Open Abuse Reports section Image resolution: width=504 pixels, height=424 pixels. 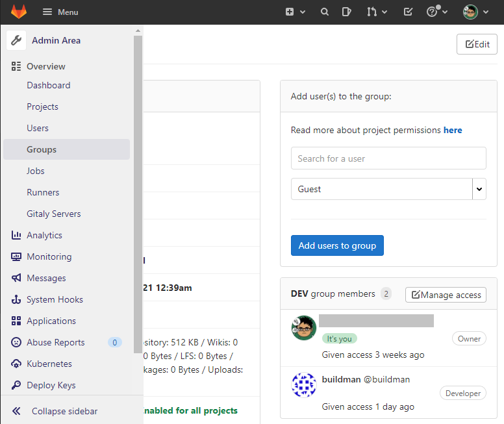(x=56, y=342)
